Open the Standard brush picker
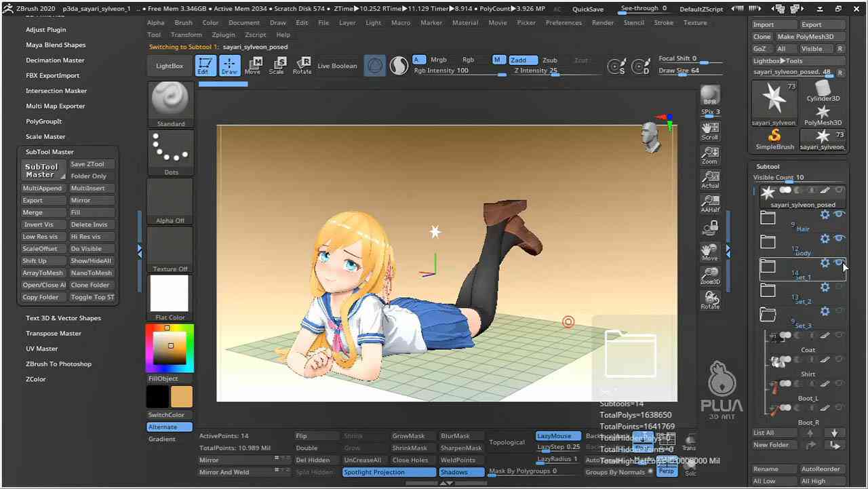Screen dimensions: 868x489 click(170, 104)
